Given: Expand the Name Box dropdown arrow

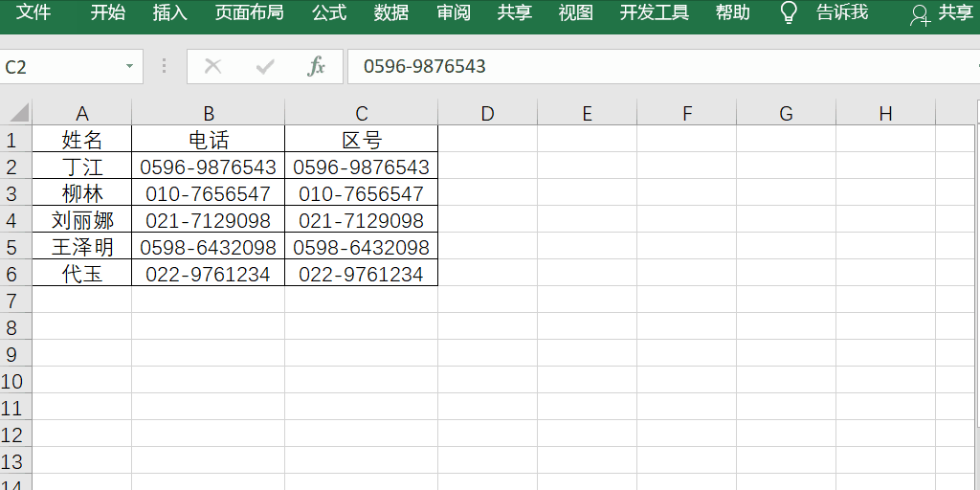Looking at the screenshot, I should coord(129,66).
